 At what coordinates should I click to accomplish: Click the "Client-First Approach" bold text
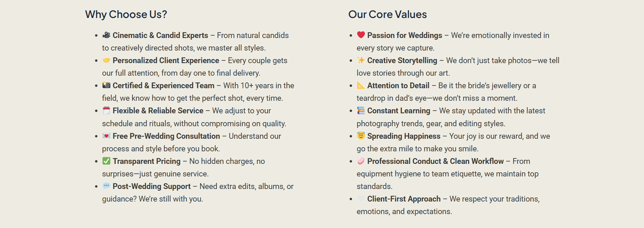(404, 199)
